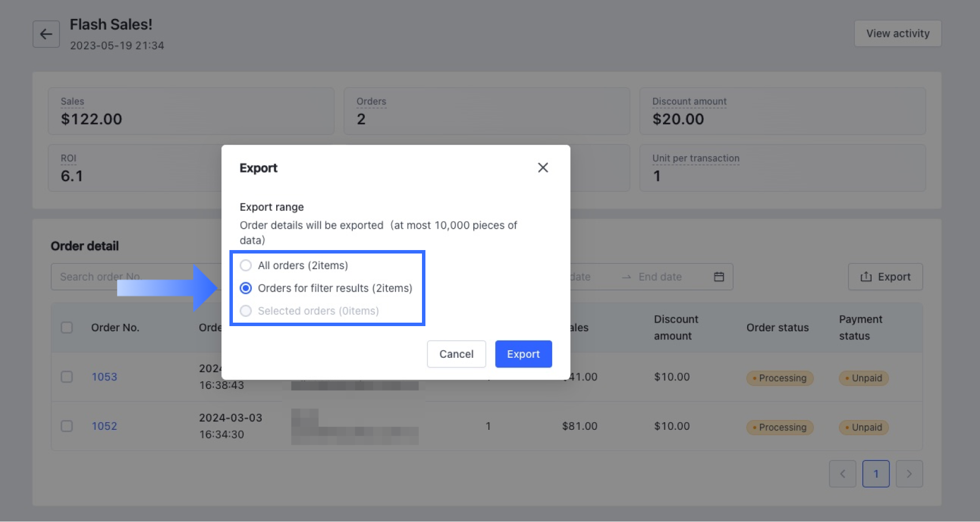The height and width of the screenshot is (522, 980).
Task: Click the back arrow icon
Action: pos(46,34)
